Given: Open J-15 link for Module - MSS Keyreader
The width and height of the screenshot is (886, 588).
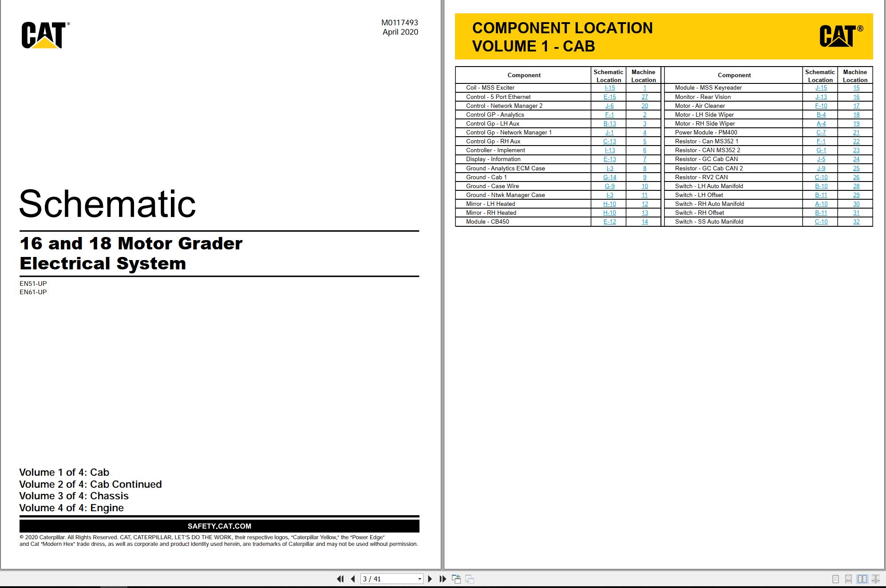Looking at the screenshot, I should [x=821, y=88].
